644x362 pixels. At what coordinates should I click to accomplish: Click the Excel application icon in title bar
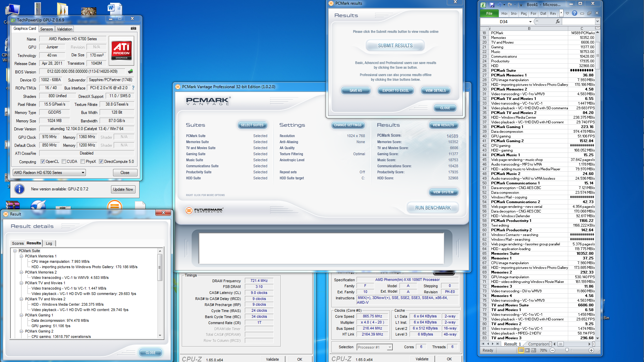pos(483,5)
